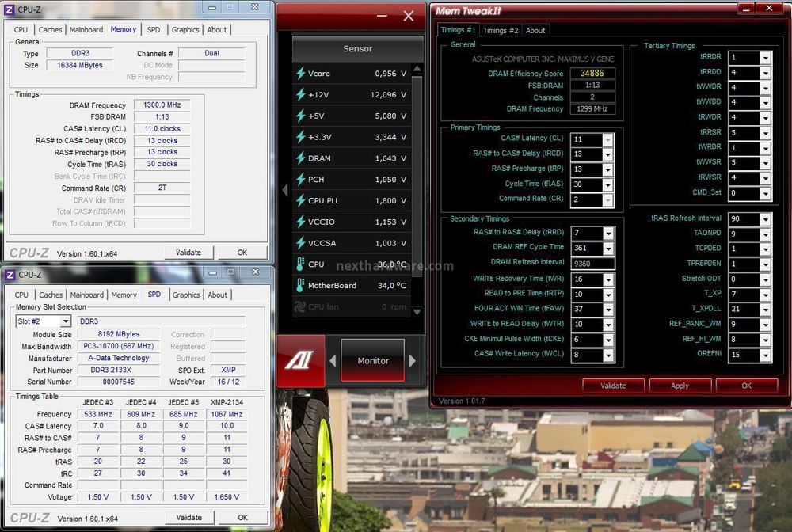Minimize the Mem TweakIt window
Screen dimensions: 792x532
coord(745,8)
